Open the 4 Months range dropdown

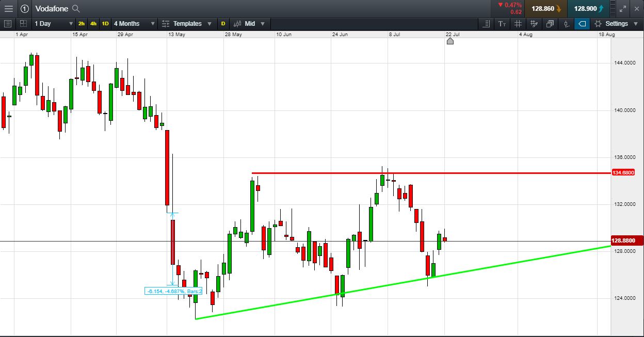click(134, 24)
